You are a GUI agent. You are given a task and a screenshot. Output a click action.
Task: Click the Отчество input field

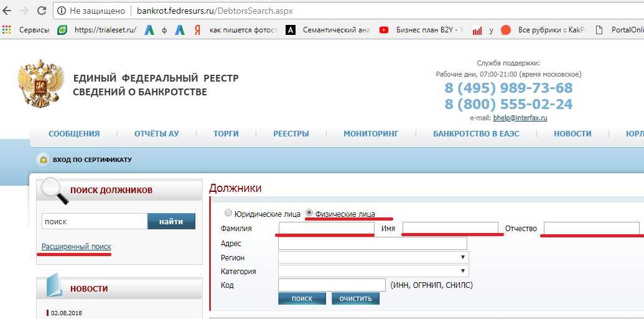click(x=592, y=228)
